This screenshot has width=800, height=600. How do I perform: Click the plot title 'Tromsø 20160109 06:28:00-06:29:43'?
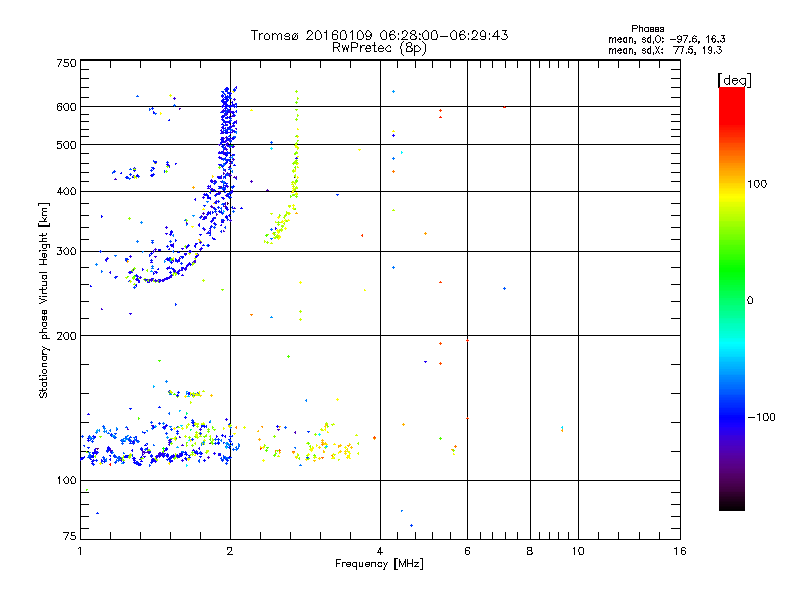point(379,35)
